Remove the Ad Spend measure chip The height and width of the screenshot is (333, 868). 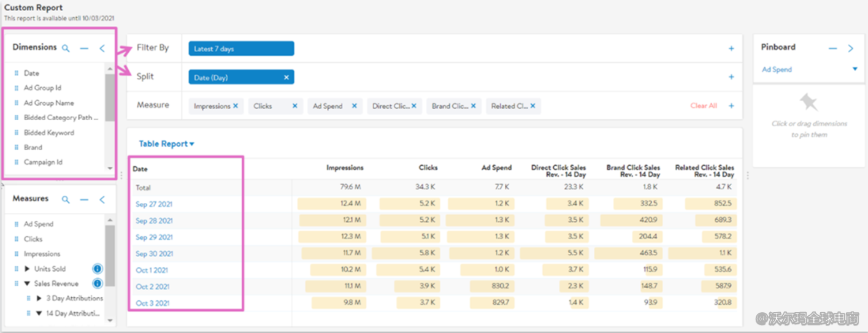tap(354, 106)
